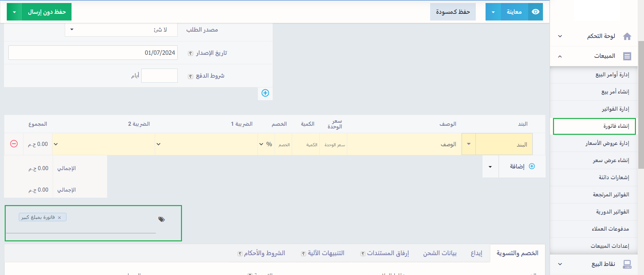The height and width of the screenshot is (275, 644).
Task: Switch to the بيانات الشحن tab
Action: coord(440,253)
